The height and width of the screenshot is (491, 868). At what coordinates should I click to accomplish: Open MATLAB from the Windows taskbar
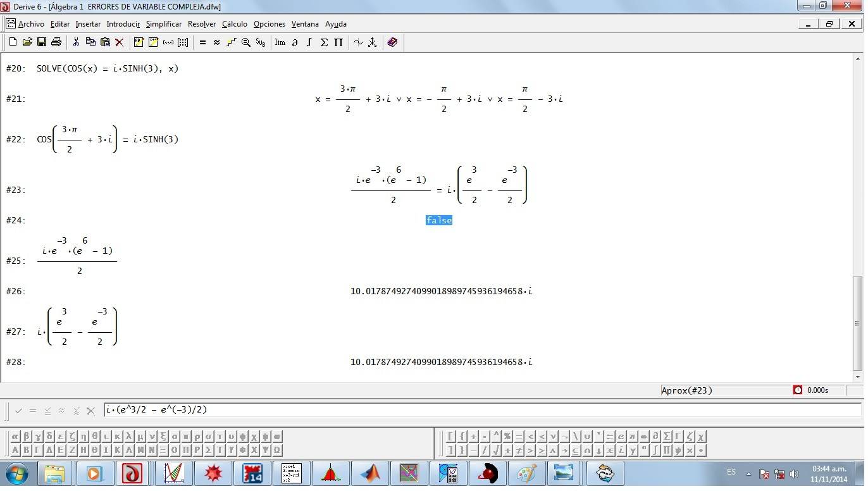369,473
